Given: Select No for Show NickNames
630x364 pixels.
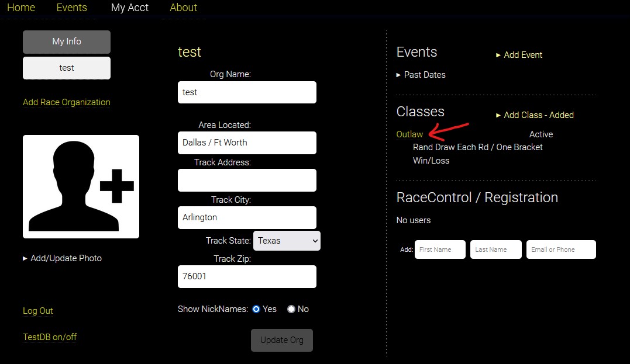Looking at the screenshot, I should [291, 309].
